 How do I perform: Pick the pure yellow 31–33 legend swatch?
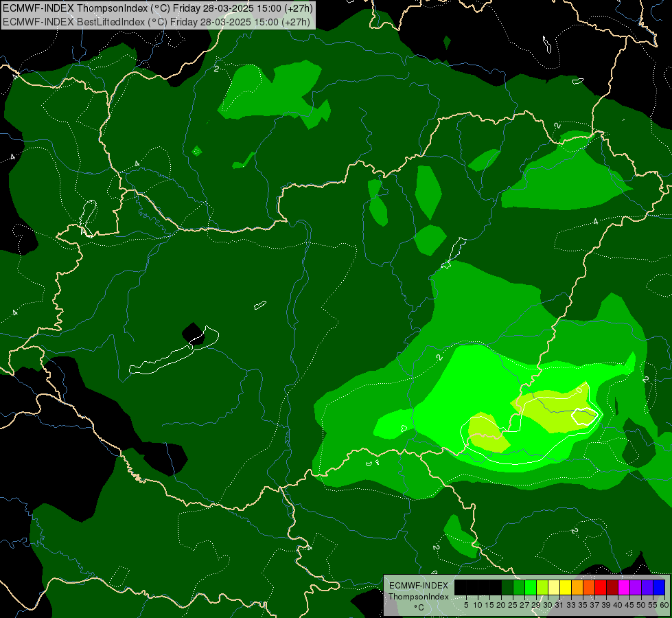[x=566, y=587]
